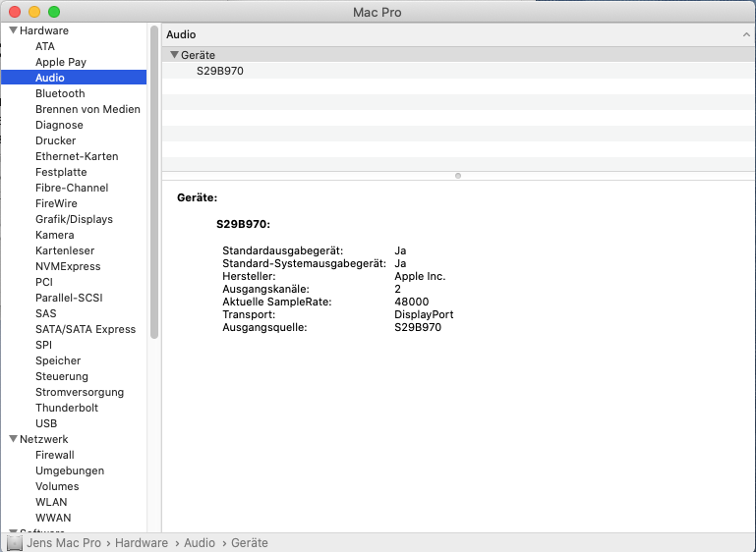Select Speicher in the sidebar
Screen dimensions: 756x552
[58, 360]
